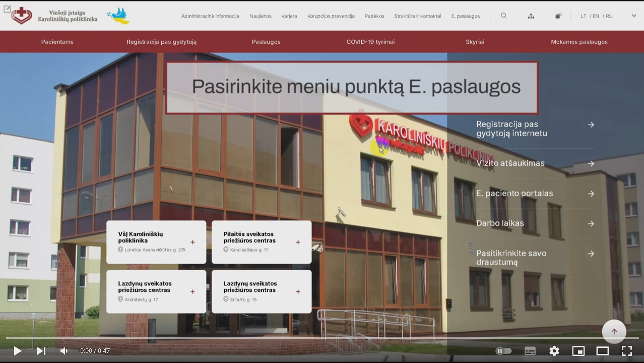Select Skyriai in red navigation bar
644x363 pixels.
475,42
